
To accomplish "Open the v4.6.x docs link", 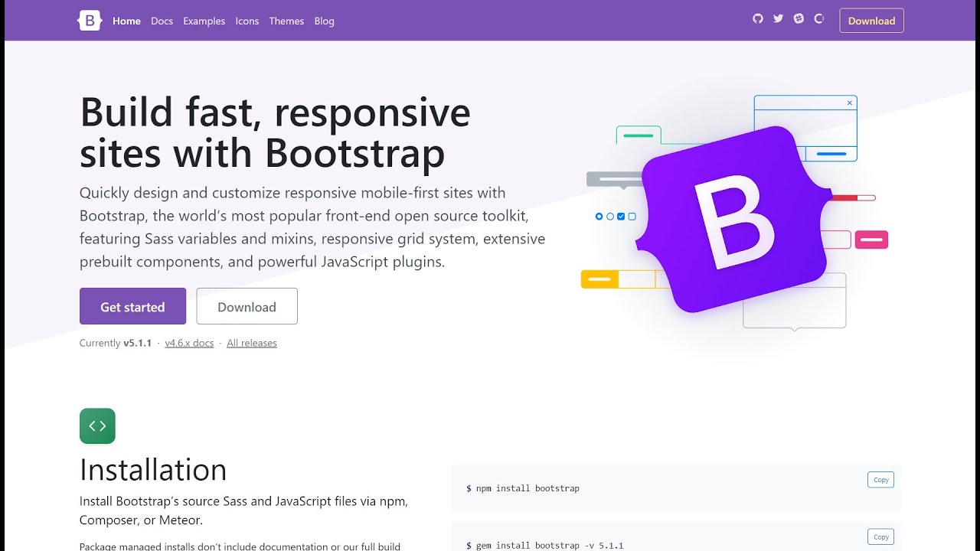I will [x=189, y=343].
